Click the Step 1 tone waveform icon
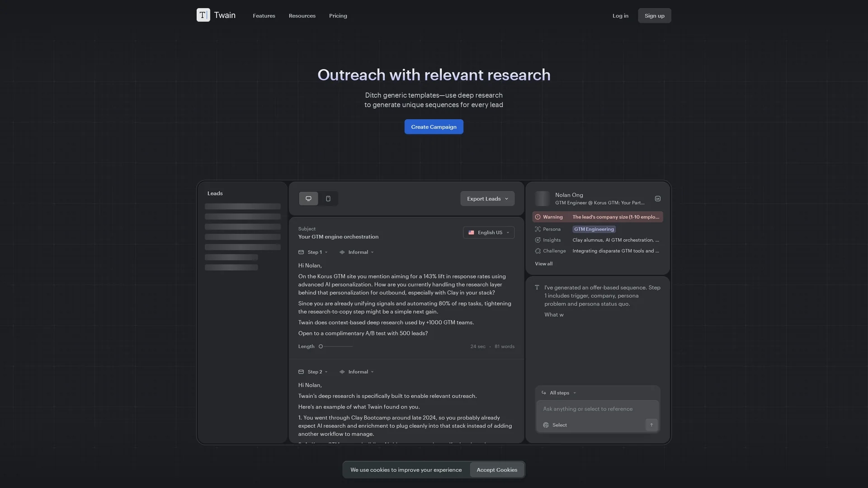 [x=342, y=252]
